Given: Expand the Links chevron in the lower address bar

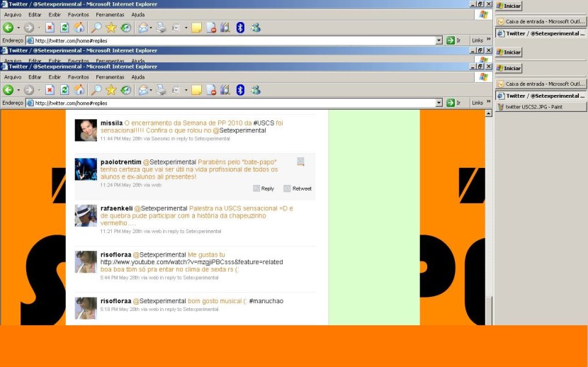Looking at the screenshot, I should (488, 103).
